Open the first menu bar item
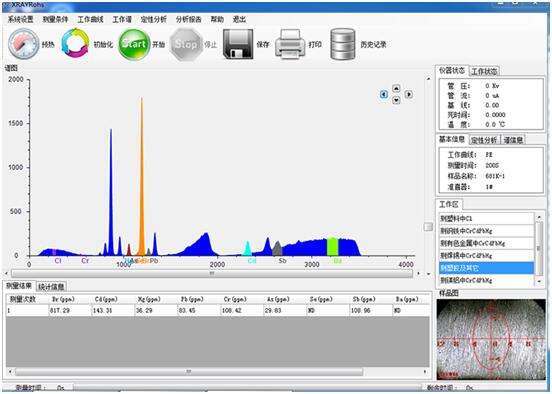The width and height of the screenshot is (552, 394). [x=20, y=19]
